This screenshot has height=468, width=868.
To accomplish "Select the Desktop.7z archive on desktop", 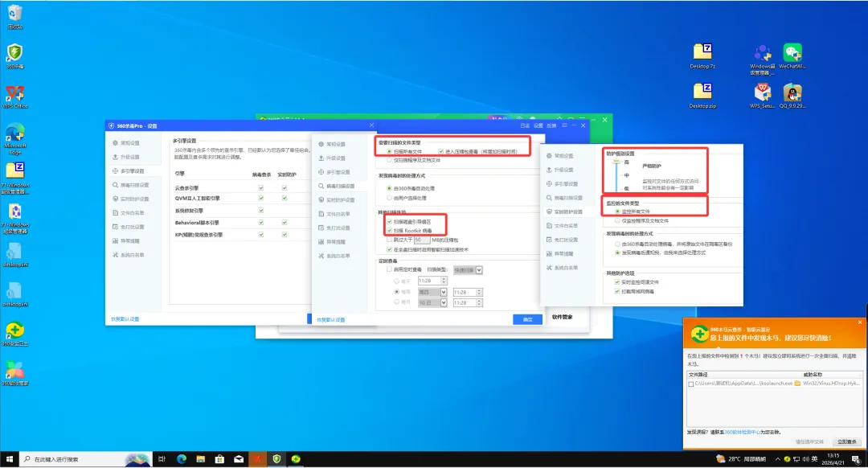I will pos(702,56).
